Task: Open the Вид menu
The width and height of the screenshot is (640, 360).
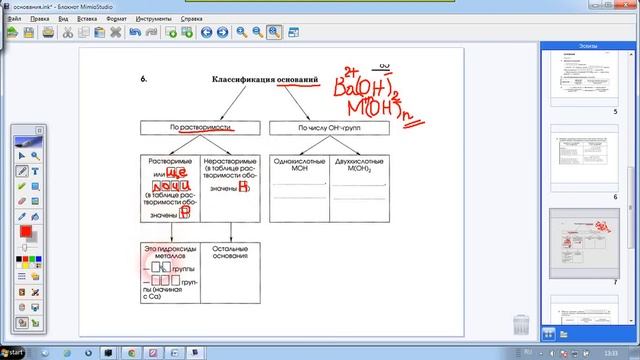Action: (63, 19)
